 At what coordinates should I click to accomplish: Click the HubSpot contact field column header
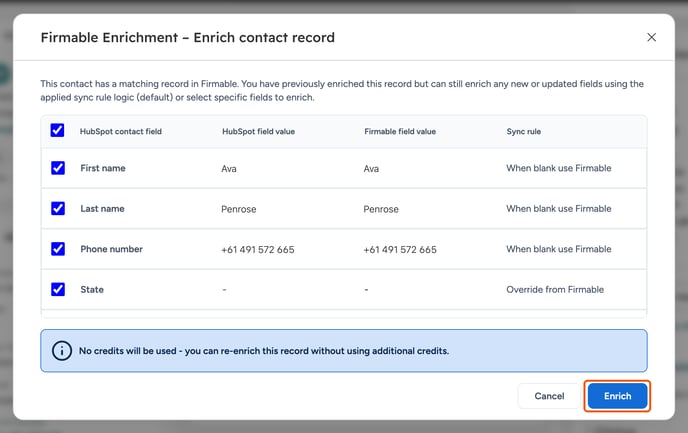pos(121,131)
